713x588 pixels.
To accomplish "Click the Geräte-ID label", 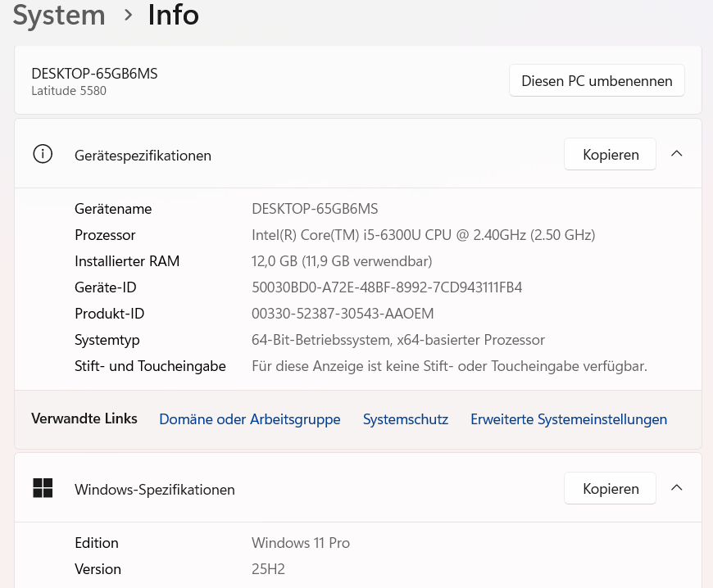I will (106, 287).
